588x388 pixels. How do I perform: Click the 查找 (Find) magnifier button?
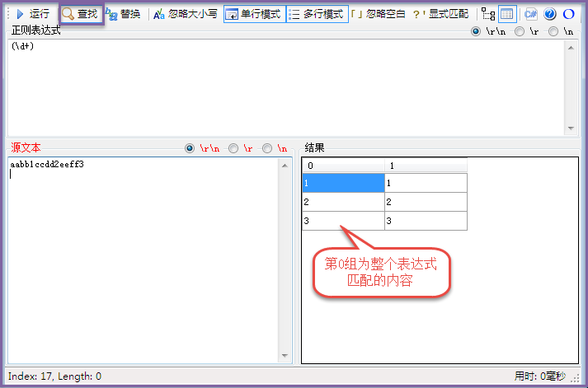(x=81, y=14)
